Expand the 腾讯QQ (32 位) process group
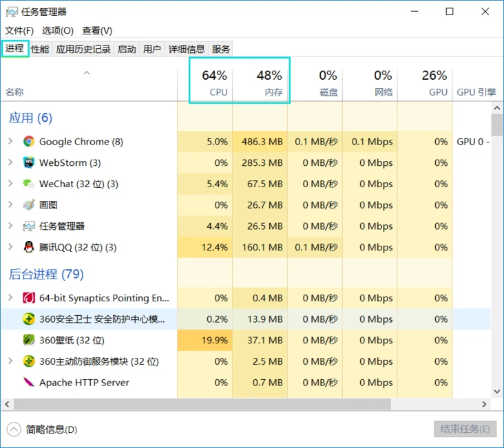 point(10,247)
